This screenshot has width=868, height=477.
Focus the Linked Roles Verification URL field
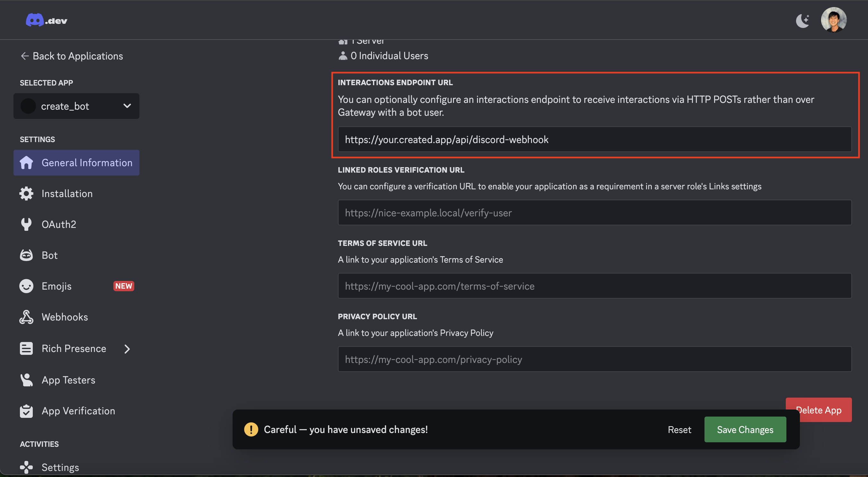pos(594,213)
